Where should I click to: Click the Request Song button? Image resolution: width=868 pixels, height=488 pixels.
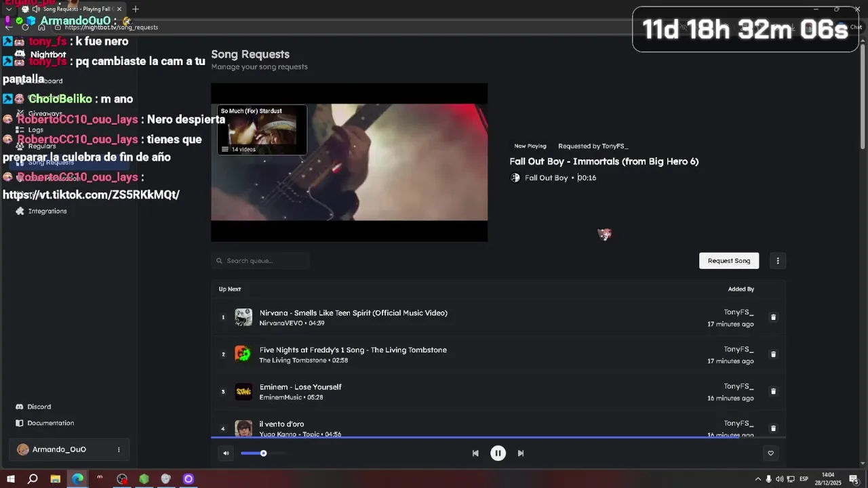click(x=729, y=261)
